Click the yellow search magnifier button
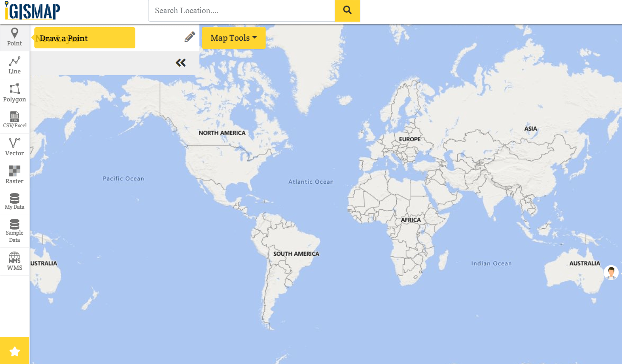622x364 pixels. [x=347, y=10]
